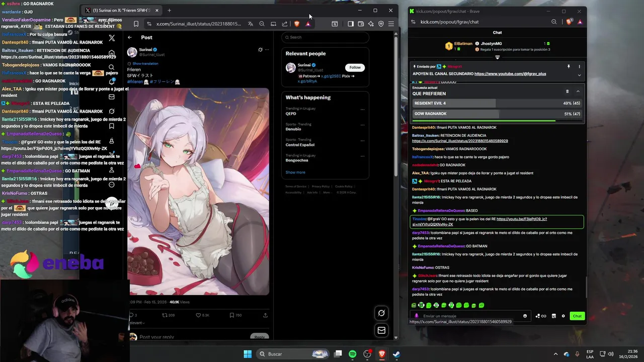644x362 pixels.
Task: Click zoom-out magnifier in X window address bar
Action: 262,24
